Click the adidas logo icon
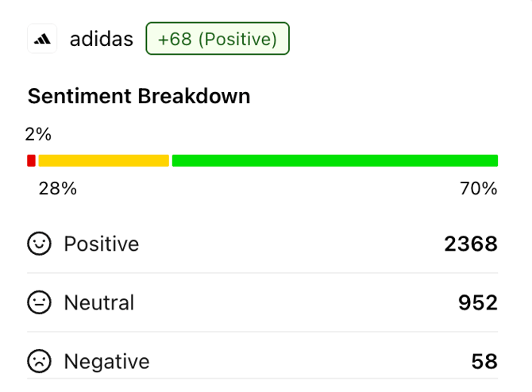 [x=42, y=39]
